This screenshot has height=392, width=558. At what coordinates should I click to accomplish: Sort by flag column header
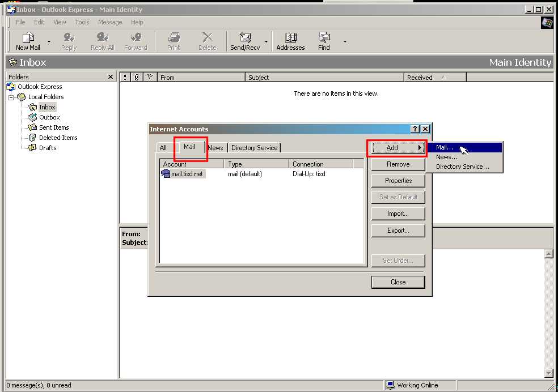(150, 77)
